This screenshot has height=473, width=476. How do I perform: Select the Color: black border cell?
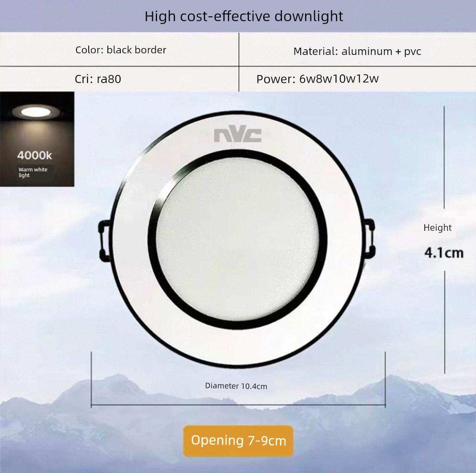(119, 50)
